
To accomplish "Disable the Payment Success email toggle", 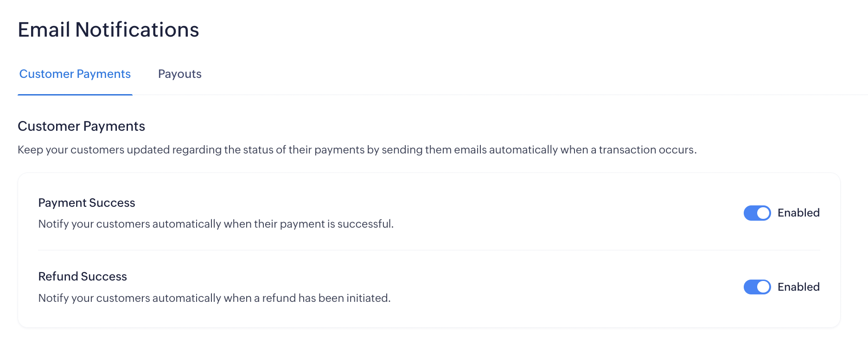I will tap(757, 213).
